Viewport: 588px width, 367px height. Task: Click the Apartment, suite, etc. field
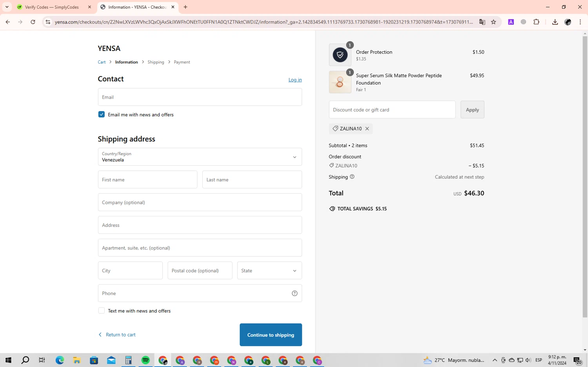tap(200, 248)
